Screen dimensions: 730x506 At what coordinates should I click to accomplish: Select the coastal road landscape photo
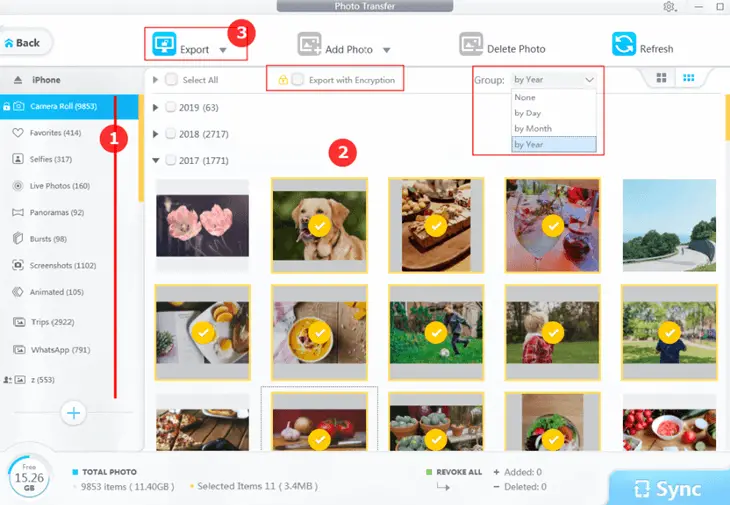pos(669,226)
